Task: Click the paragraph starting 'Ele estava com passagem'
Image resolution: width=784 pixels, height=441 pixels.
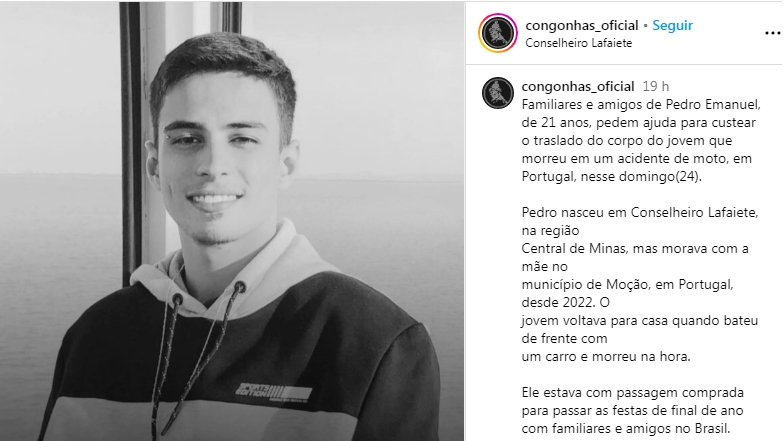Action: pos(632,410)
